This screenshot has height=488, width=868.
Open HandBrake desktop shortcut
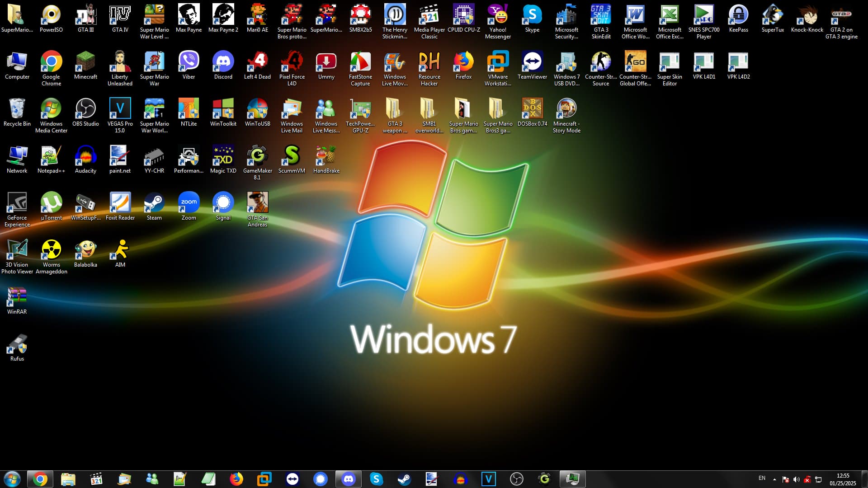point(326,160)
